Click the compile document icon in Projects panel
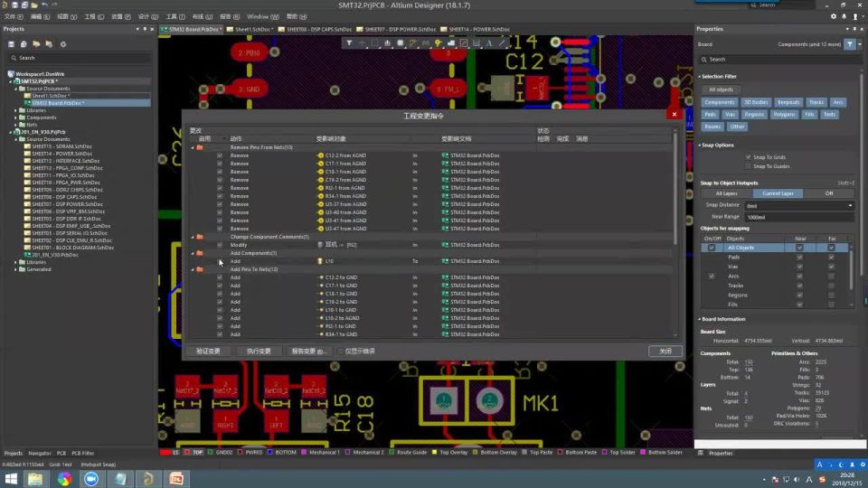The image size is (868, 488). point(24,44)
